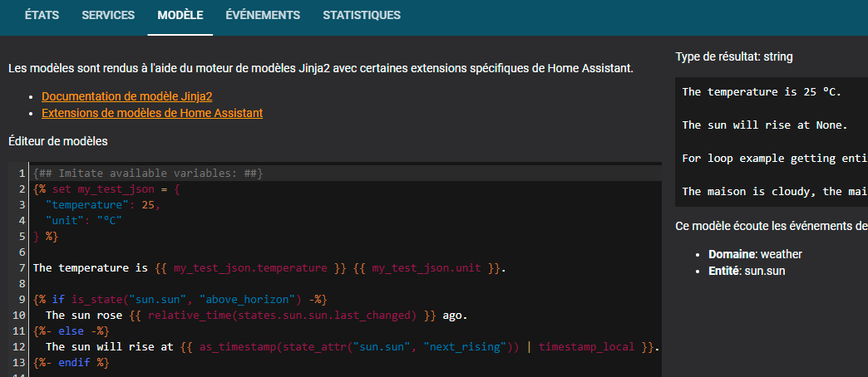868x377 pixels.
Task: Click "The sun will rise at None." result line
Action: pyautogui.click(x=764, y=125)
